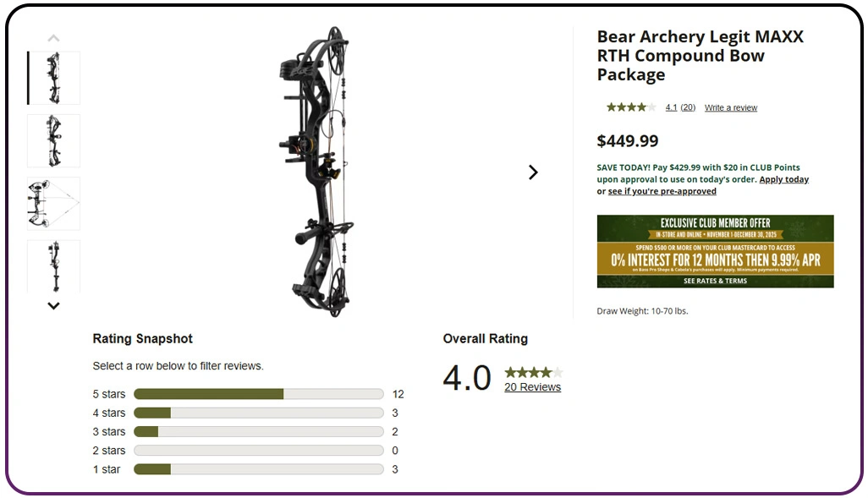Open the Write a review link
868x498 pixels.
click(x=731, y=108)
